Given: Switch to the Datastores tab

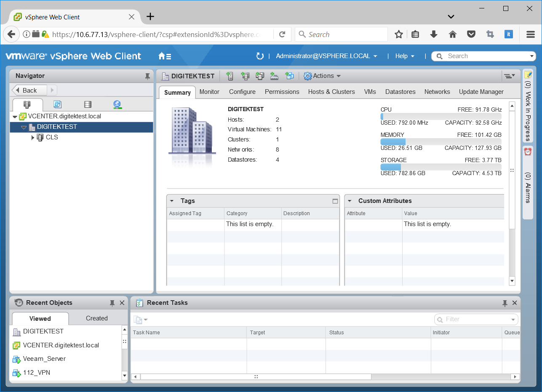Looking at the screenshot, I should [x=400, y=92].
